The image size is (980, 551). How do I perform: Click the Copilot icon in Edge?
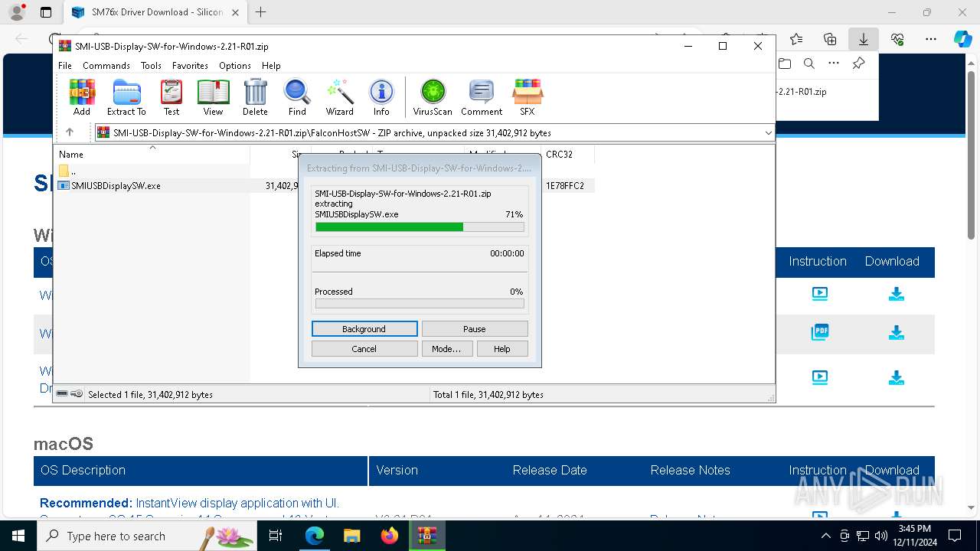pyautogui.click(x=962, y=38)
